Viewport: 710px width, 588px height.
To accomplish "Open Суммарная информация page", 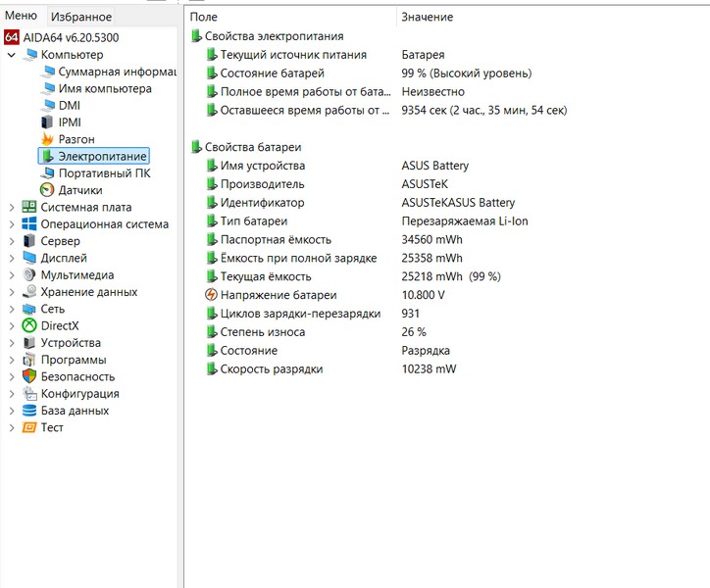I will tap(116, 72).
